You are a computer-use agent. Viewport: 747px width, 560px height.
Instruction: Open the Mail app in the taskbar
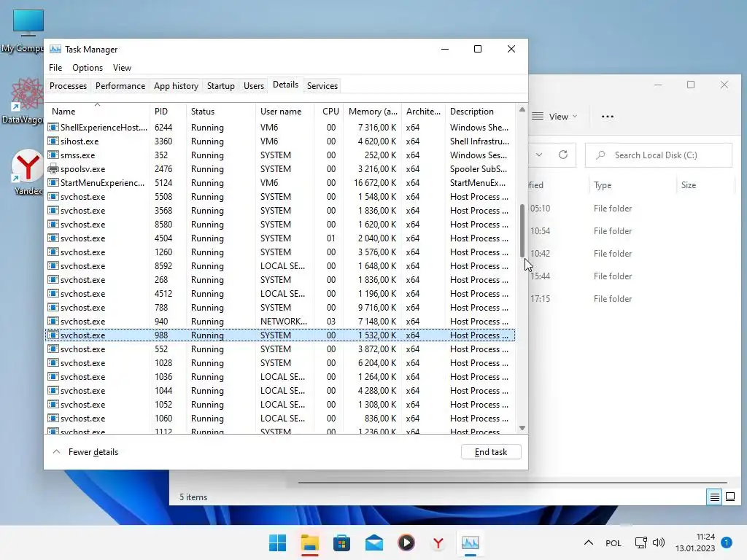click(x=374, y=542)
